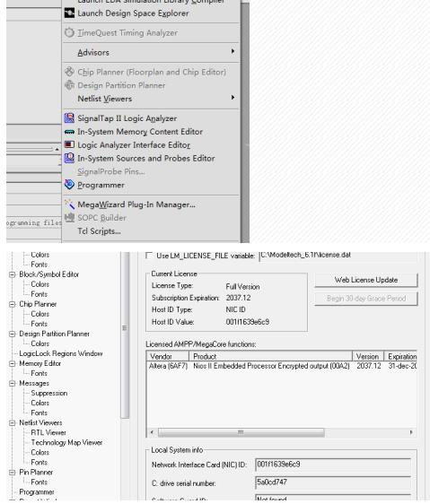Select Colors under Design Partition Planner
430x504 pixels.
tap(40, 343)
